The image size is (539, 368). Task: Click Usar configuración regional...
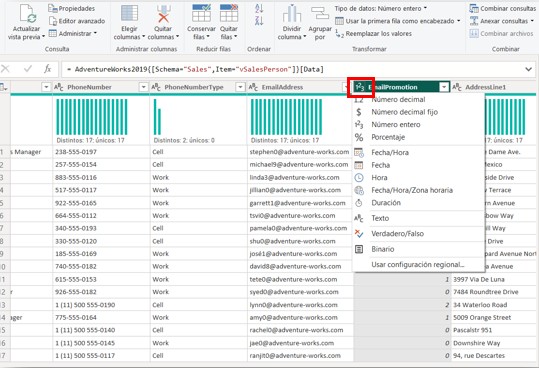click(418, 265)
